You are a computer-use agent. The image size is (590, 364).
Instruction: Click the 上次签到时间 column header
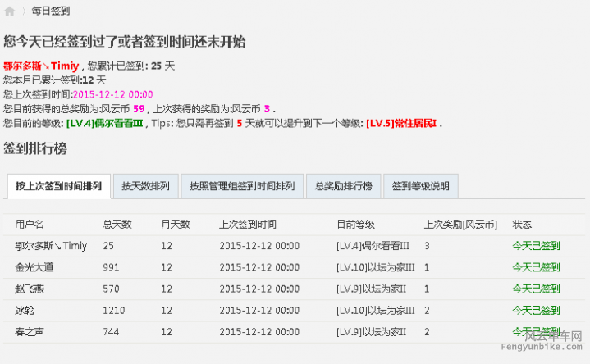tap(248, 224)
